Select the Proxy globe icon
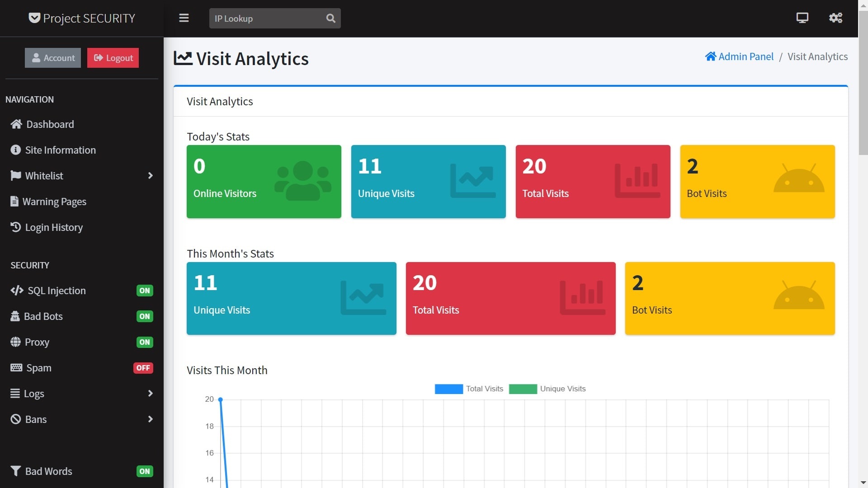The width and height of the screenshot is (868, 488). (x=15, y=342)
